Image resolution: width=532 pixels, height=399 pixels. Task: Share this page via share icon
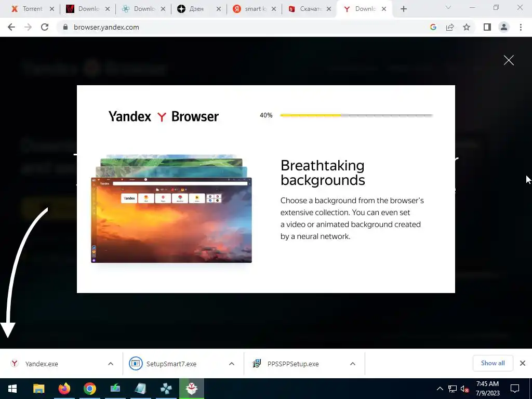point(450,27)
